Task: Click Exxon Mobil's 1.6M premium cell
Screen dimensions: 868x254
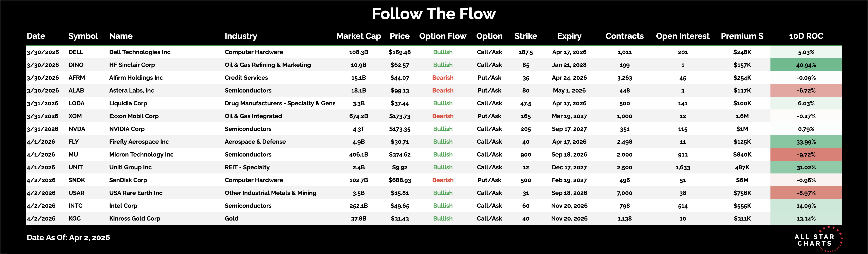Action: point(742,116)
